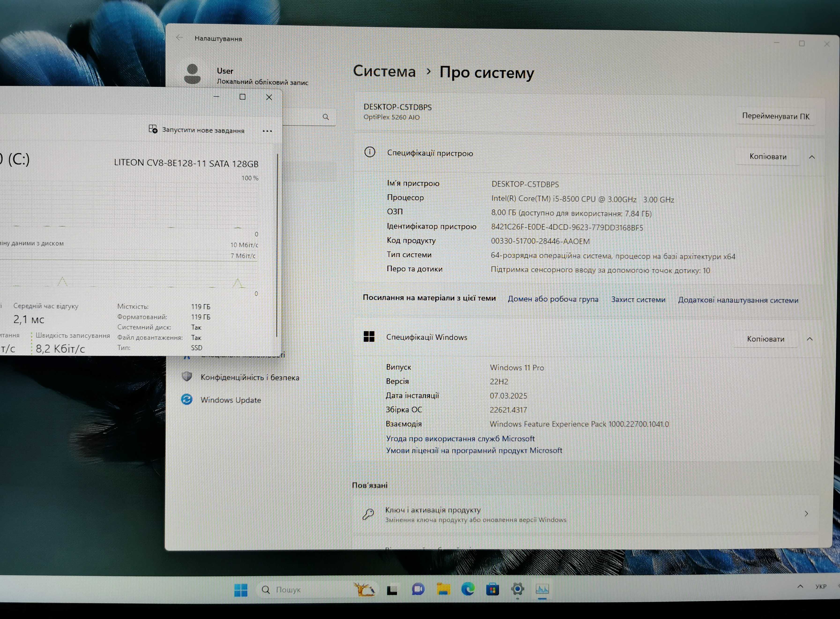Click the Intel(R) Core(TM) i5-8500 processor value
The width and height of the screenshot is (840, 619).
(583, 199)
